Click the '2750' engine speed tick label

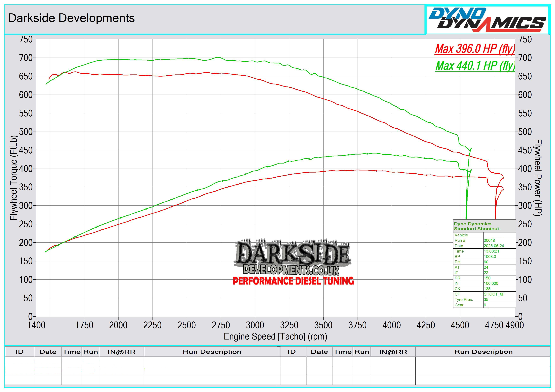pos(221,325)
